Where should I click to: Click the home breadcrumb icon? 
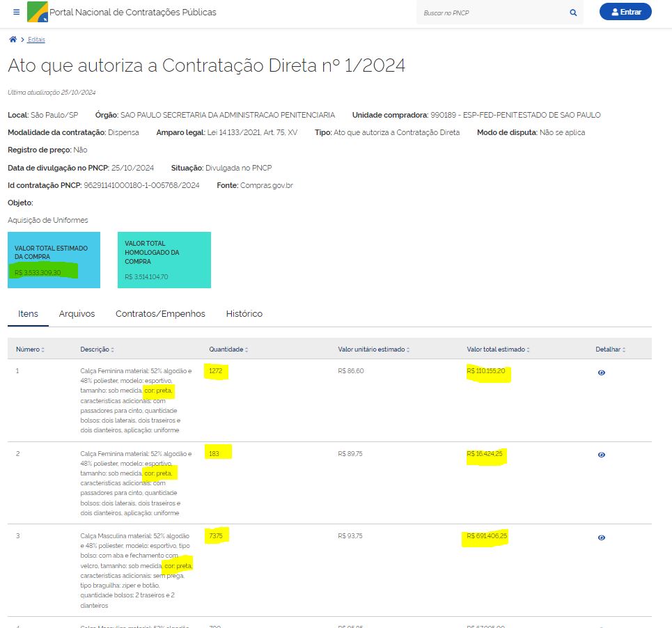click(x=13, y=39)
